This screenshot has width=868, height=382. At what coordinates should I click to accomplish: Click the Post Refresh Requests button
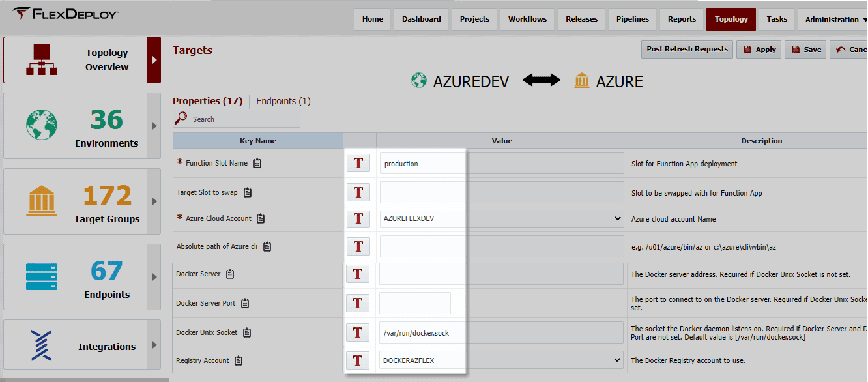coord(687,50)
